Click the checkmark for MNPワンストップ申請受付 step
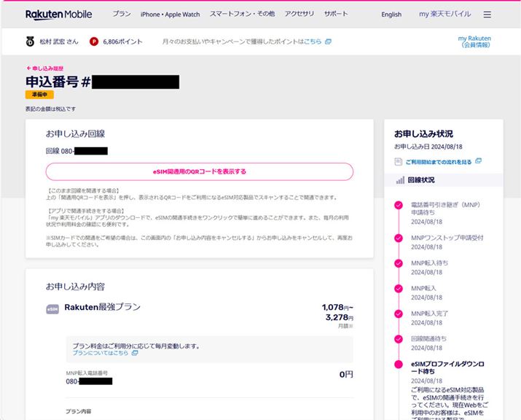The image size is (521, 420). [399, 238]
